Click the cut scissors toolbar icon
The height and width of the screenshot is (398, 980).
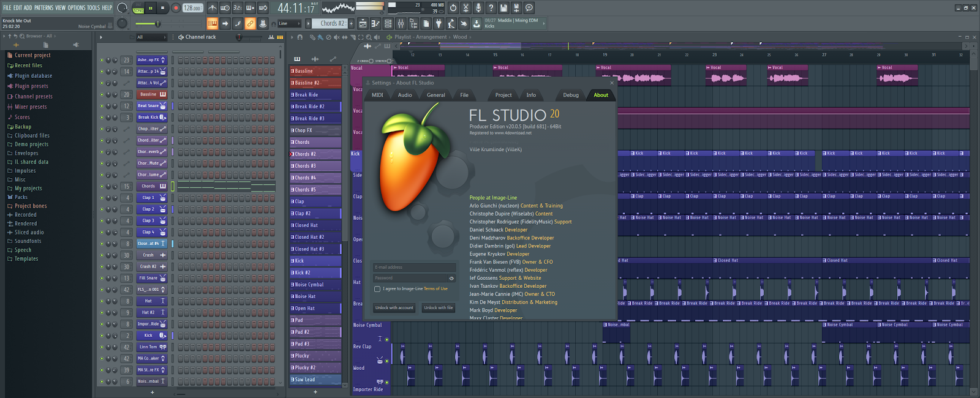[x=466, y=8]
